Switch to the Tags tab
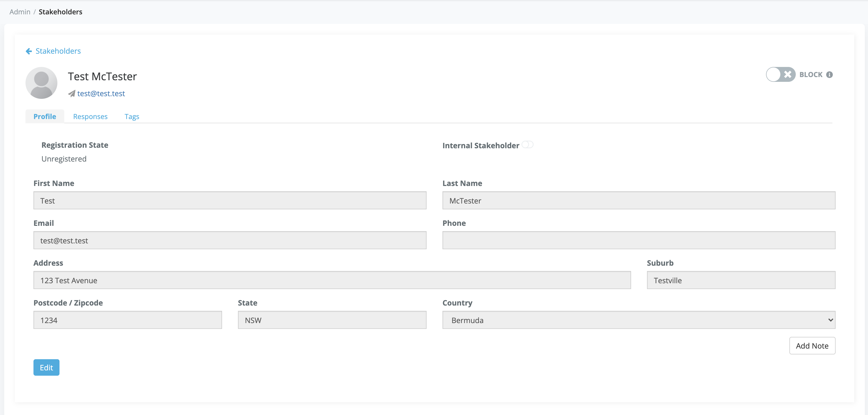 [x=132, y=117]
